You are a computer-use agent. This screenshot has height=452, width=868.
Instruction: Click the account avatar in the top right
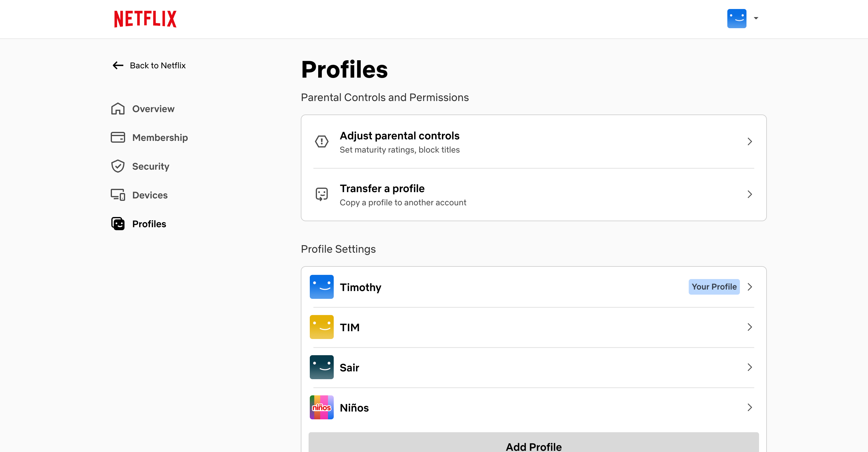737,19
